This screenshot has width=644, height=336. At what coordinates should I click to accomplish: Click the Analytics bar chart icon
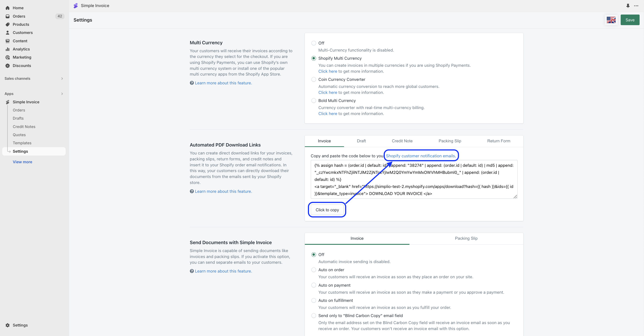pyautogui.click(x=7, y=49)
